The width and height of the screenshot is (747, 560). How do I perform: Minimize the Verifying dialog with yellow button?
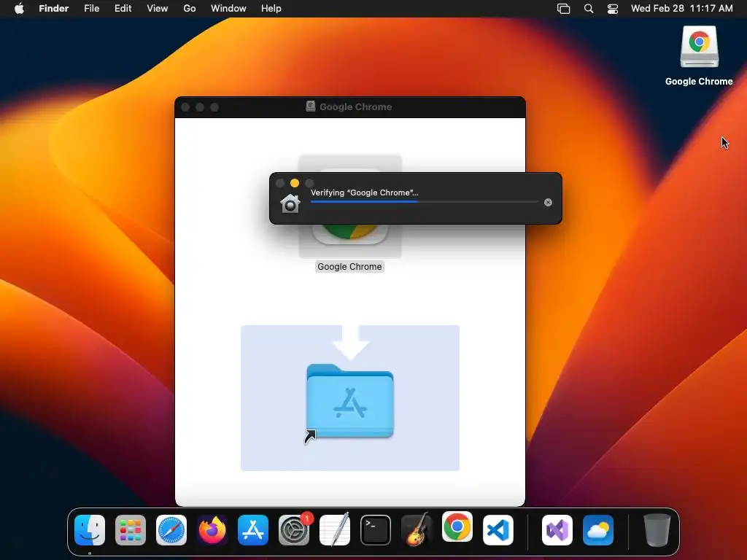[x=295, y=183]
